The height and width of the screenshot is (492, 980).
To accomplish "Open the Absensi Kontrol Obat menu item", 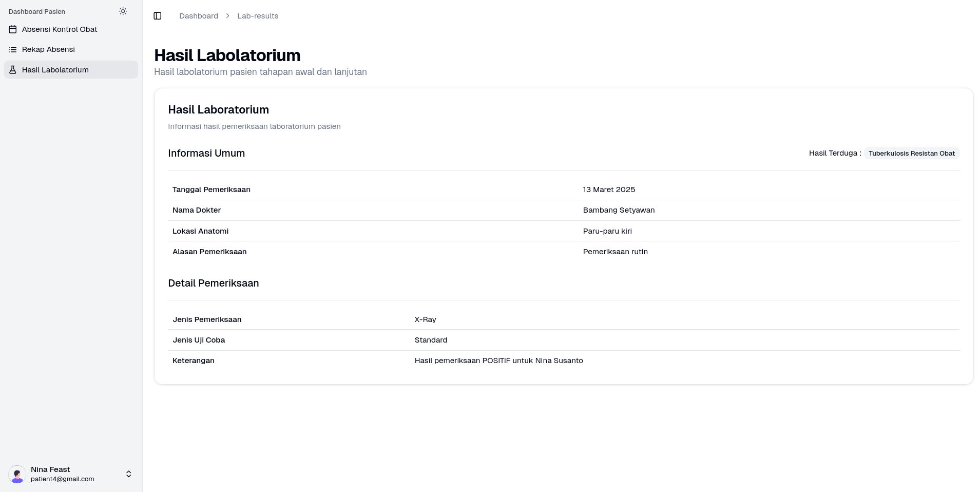I will click(x=60, y=29).
